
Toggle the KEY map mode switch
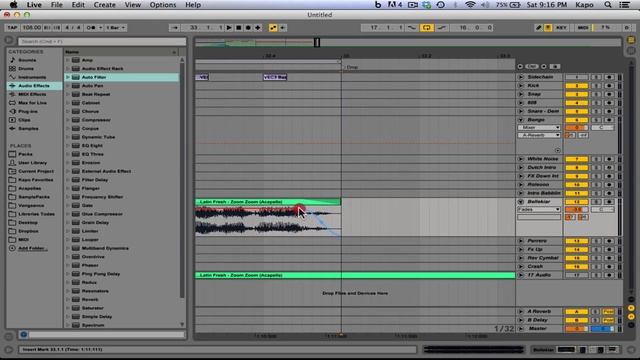561,28
